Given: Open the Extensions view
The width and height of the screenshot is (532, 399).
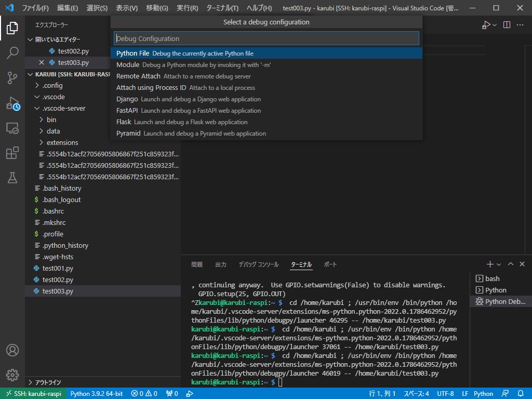Looking at the screenshot, I should coord(12,153).
